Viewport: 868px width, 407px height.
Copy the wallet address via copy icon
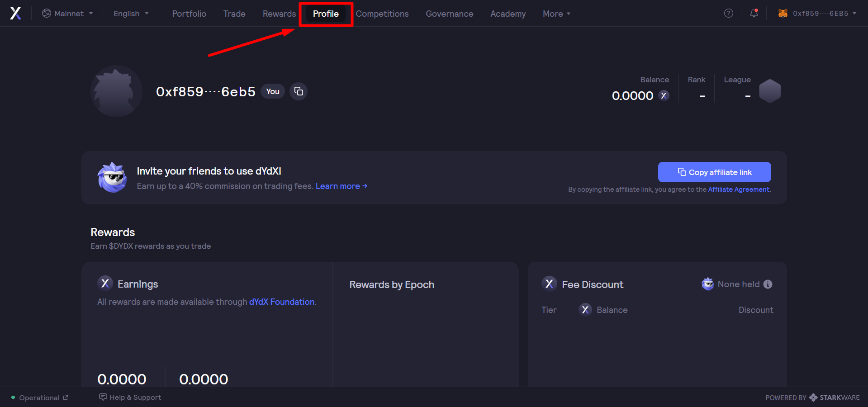tap(299, 91)
